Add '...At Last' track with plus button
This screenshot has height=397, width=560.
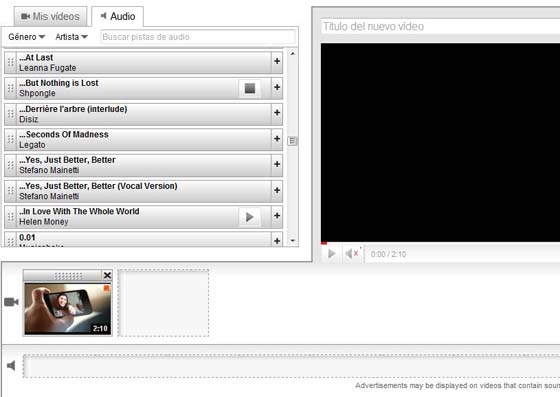277,61
